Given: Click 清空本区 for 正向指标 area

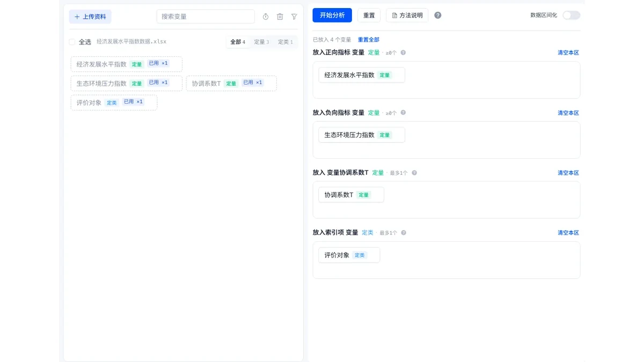Looking at the screenshot, I should 568,53.
